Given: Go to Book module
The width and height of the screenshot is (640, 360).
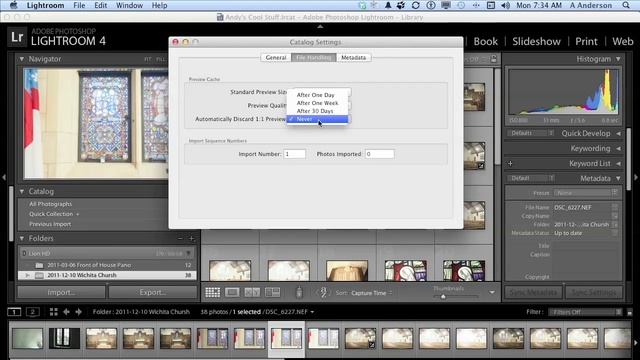Looking at the screenshot, I should point(486,41).
